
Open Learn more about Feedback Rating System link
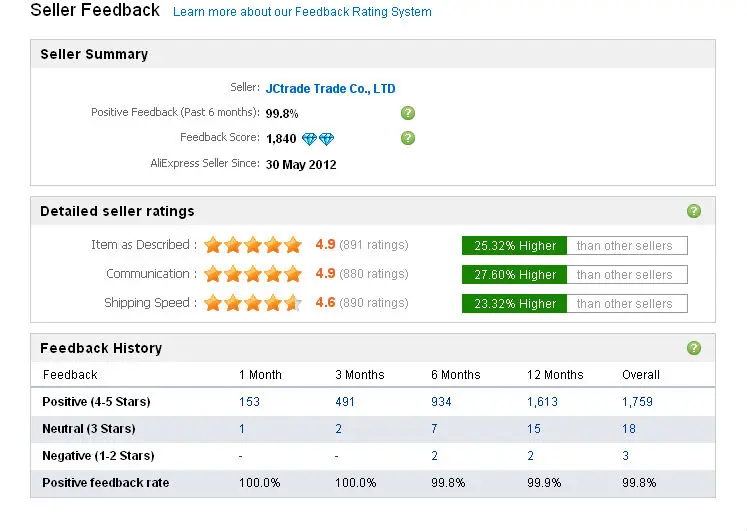(302, 12)
